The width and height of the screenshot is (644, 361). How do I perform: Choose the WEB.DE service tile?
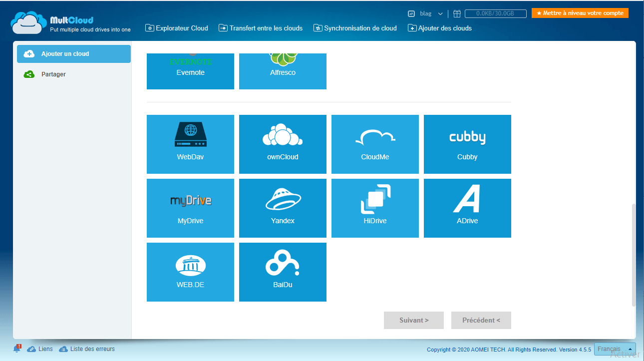(190, 272)
